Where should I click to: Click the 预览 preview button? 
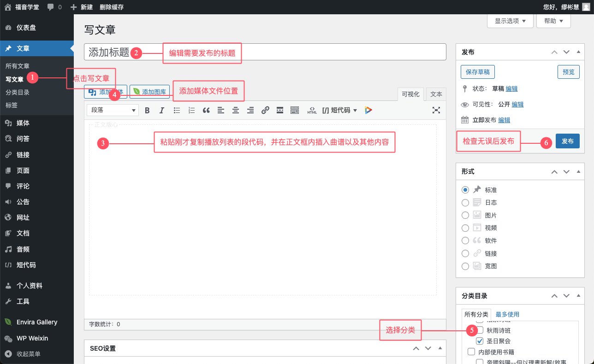coord(569,72)
